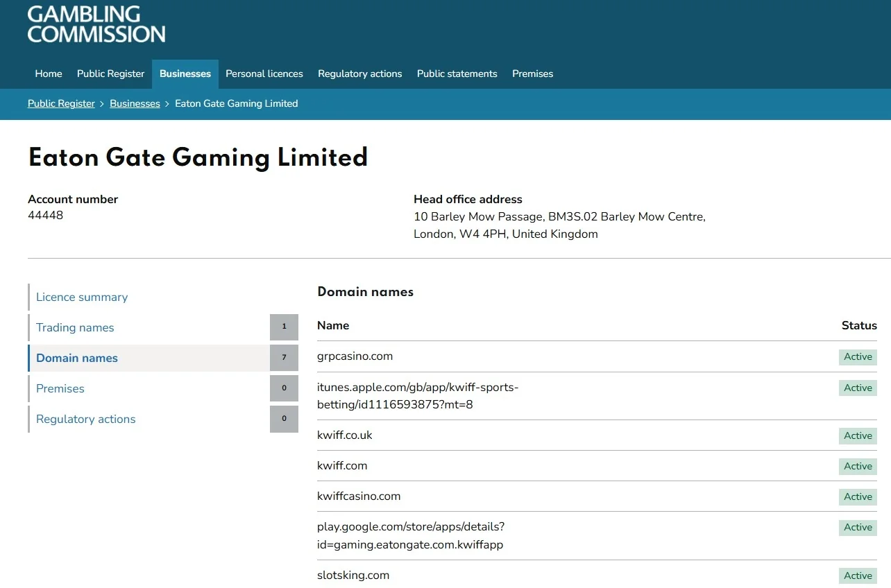Click the Premises sidebar count badge
Viewport: 891px width, 588px height.
284,388
